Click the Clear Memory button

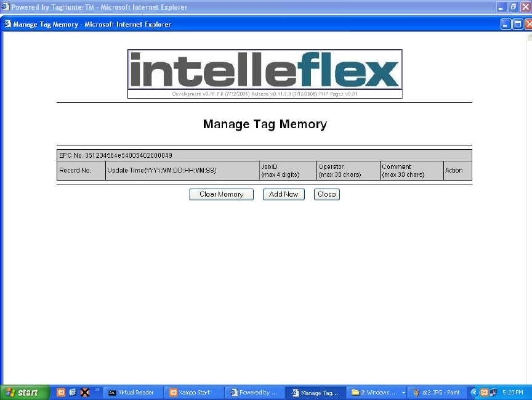tap(221, 194)
